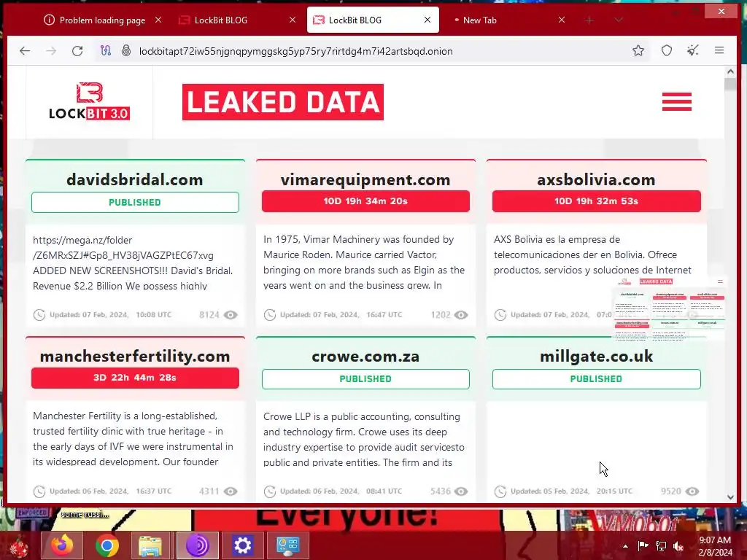Open File Explorer from the taskbar
The image size is (747, 560).
click(x=150, y=545)
